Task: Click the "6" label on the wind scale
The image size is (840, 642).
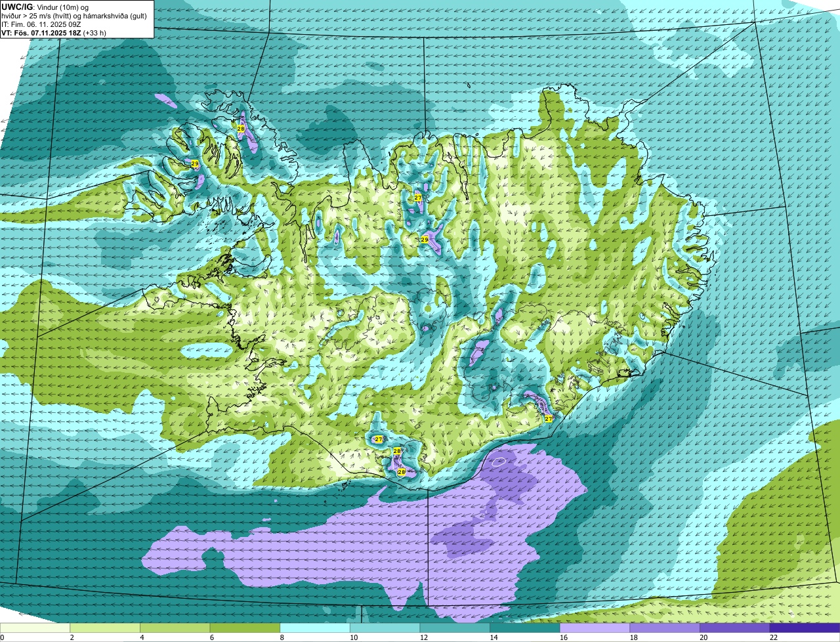Action: click(211, 637)
